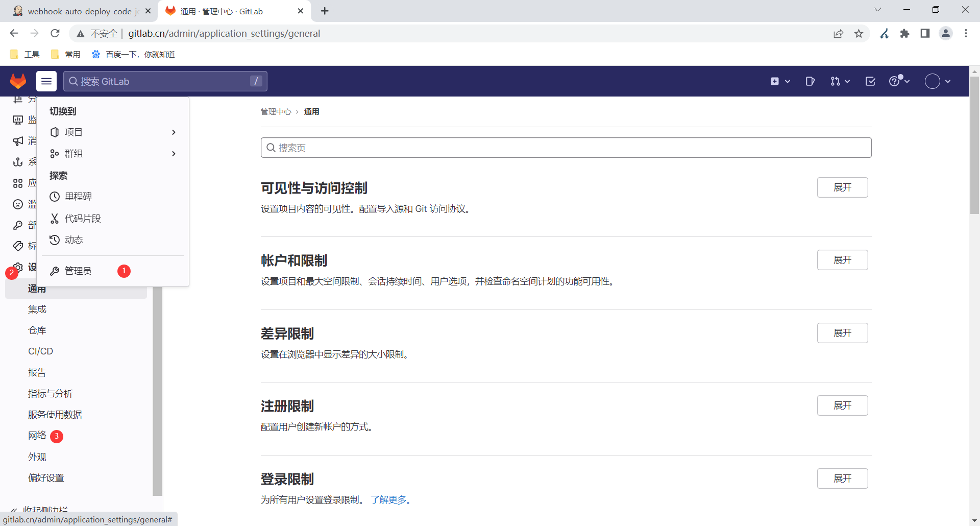Focus the 搜索 GitLab search box
This screenshot has height=526, width=980.
pos(165,81)
